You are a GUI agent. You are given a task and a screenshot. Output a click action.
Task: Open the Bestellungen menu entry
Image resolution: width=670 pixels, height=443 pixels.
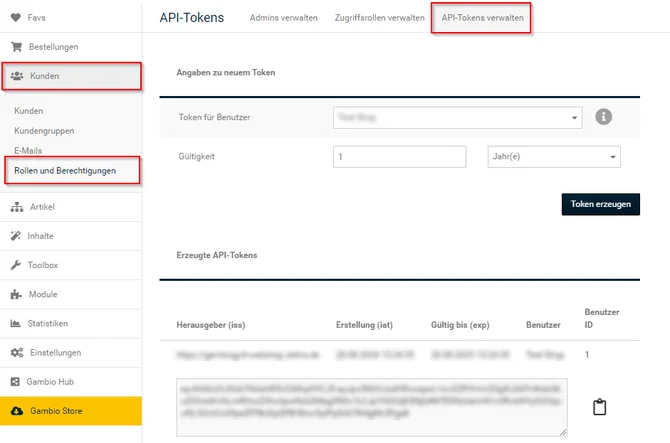pos(71,47)
